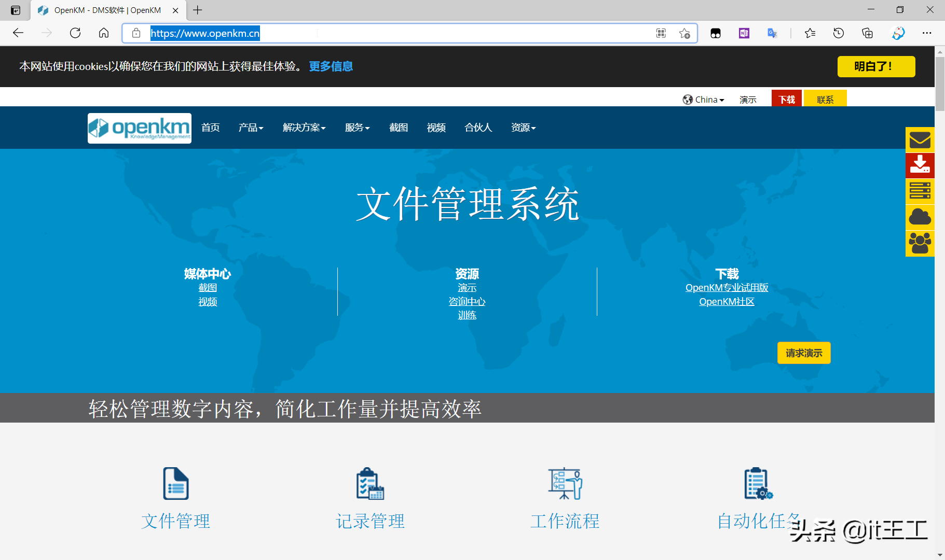Open the QR code / apps icon in address bar
The width and height of the screenshot is (945, 560).
(661, 33)
